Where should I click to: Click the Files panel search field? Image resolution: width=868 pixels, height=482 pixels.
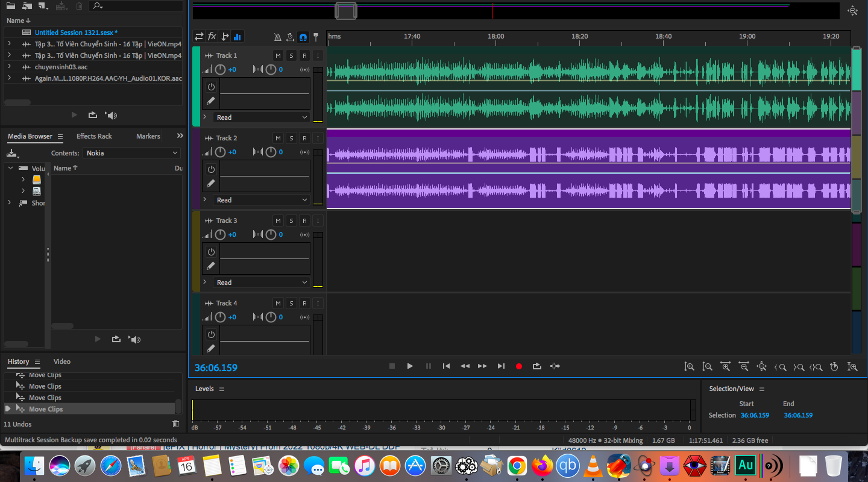point(136,6)
